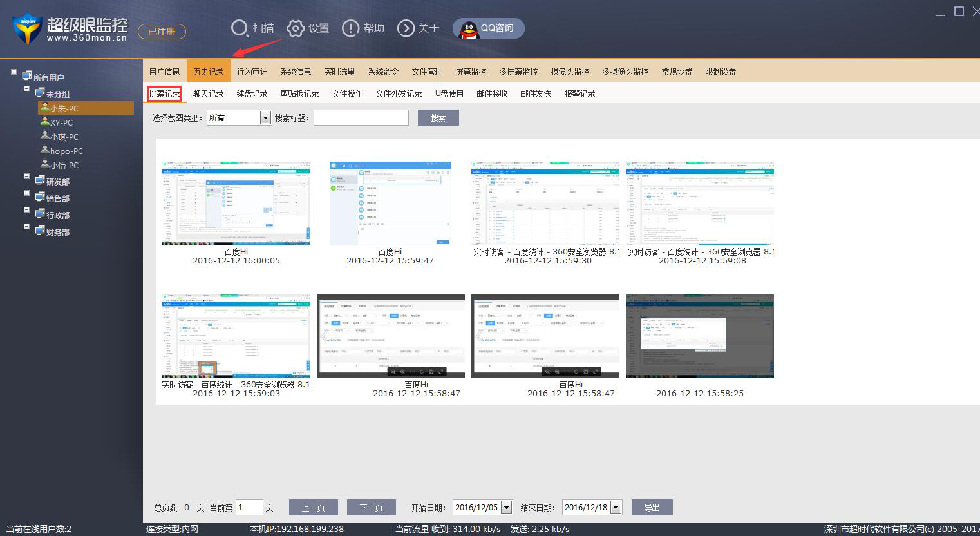
Task: Open the 16:00:05 百度Hi screenshot thumbnail
Action: (x=236, y=204)
